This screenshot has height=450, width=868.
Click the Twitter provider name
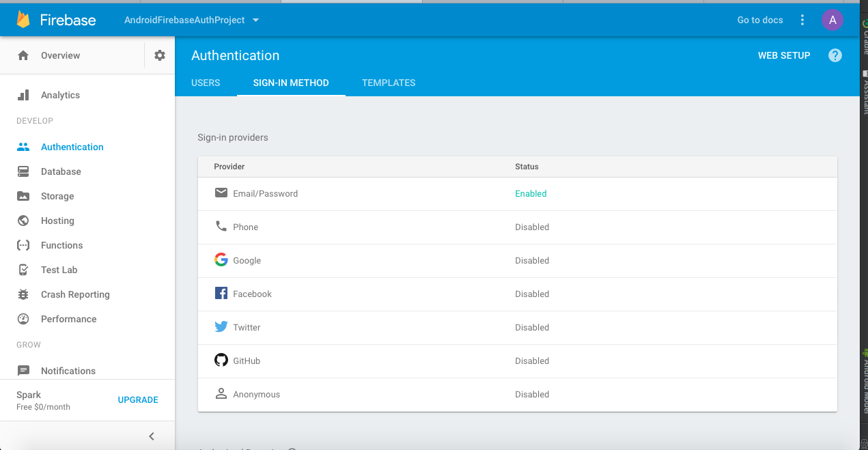(x=247, y=327)
